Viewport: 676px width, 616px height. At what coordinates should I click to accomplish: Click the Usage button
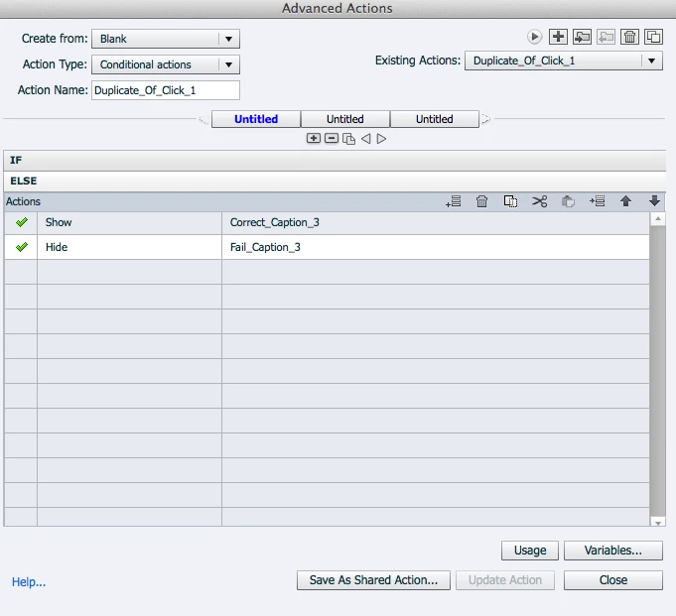click(530, 551)
